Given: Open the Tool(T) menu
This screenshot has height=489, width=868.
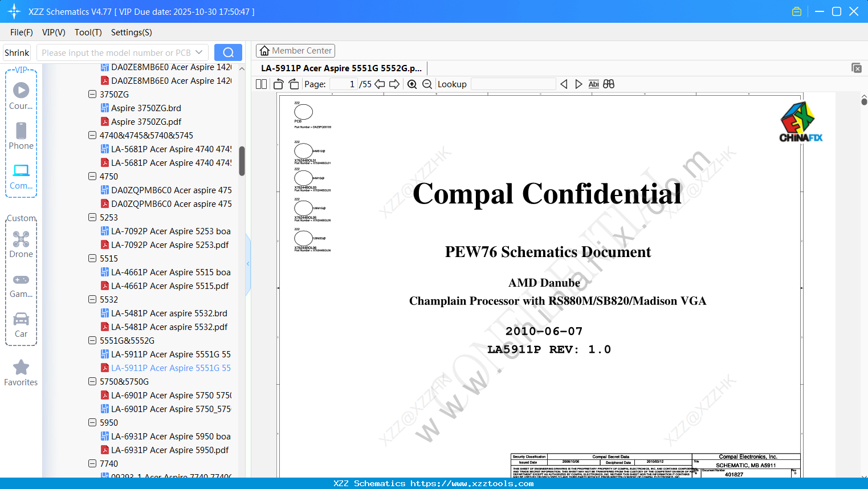Looking at the screenshot, I should (x=88, y=32).
